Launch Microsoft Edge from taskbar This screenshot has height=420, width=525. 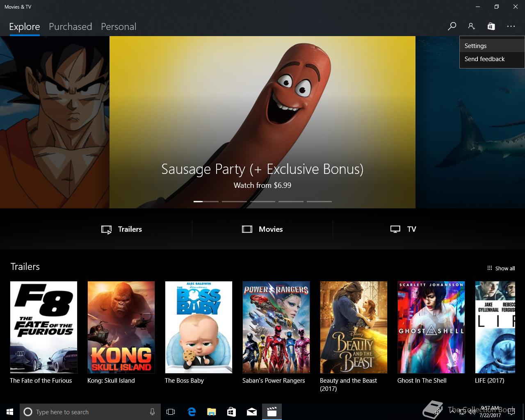(192, 412)
